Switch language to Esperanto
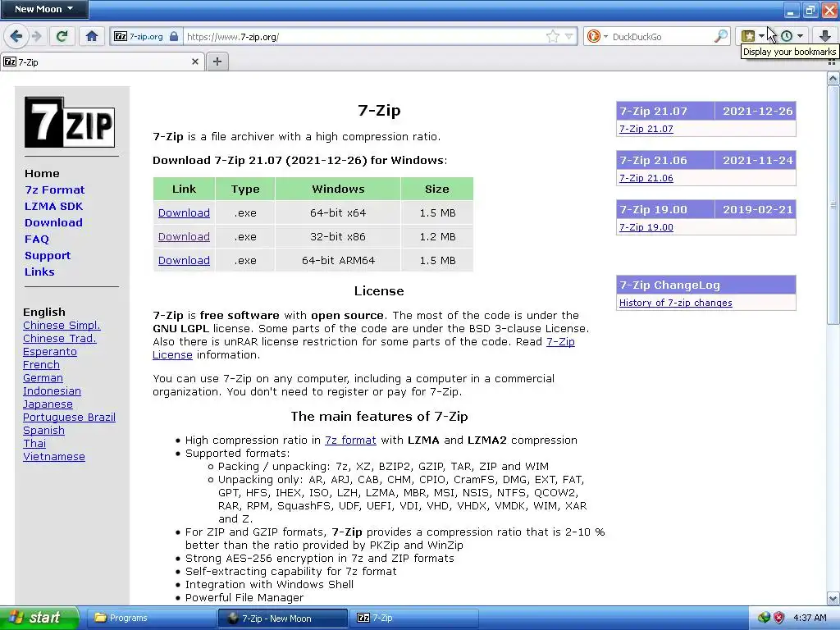Image resolution: width=840 pixels, height=630 pixels. point(50,351)
